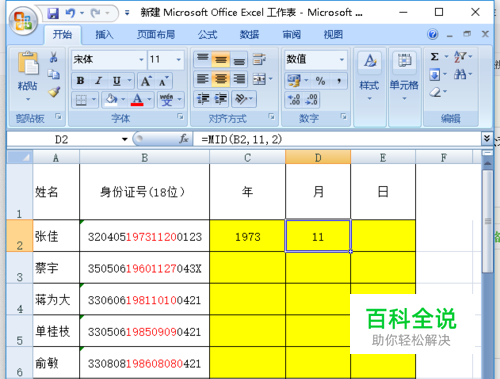Screen dimensions: 500x379
Task: Click the insert function fx button
Action: (184, 139)
